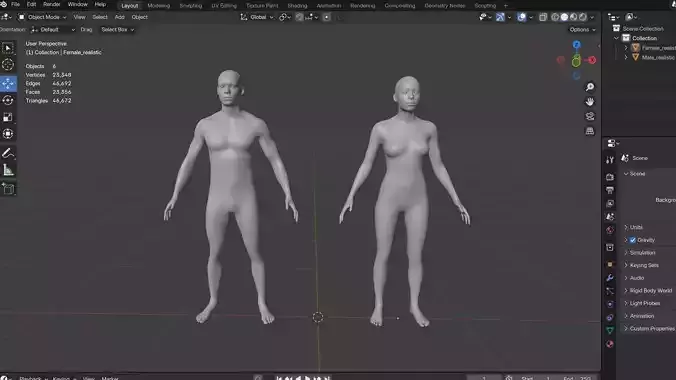
Task: Activate the Scale tool
Action: [8, 117]
